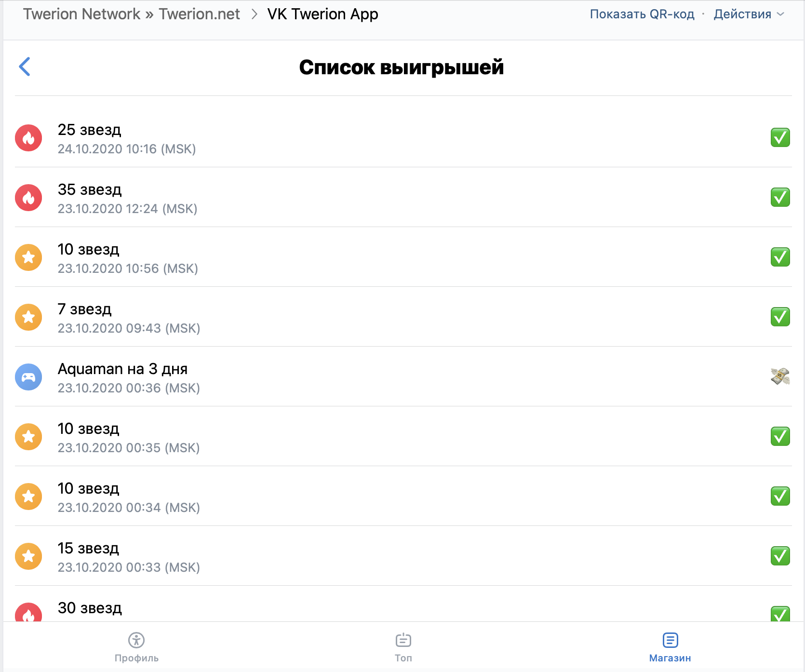Switch to the Профиль tab
The width and height of the screenshot is (805, 672).
pyautogui.click(x=136, y=647)
